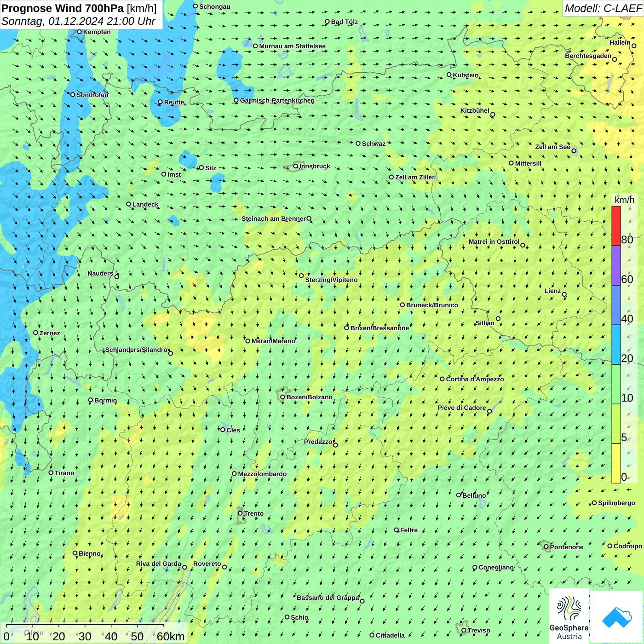The image size is (644, 644).
Task: Click the 'Nauders' label
Action: 100,273
